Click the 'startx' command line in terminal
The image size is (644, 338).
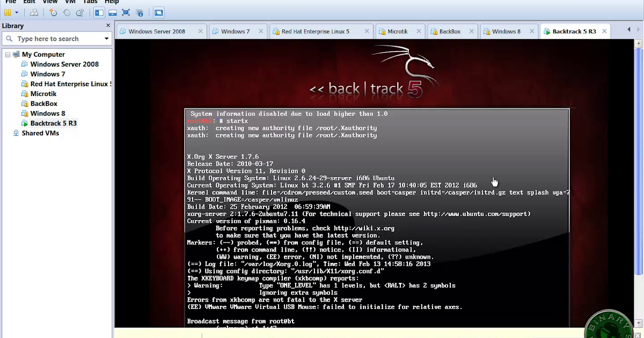coord(217,121)
